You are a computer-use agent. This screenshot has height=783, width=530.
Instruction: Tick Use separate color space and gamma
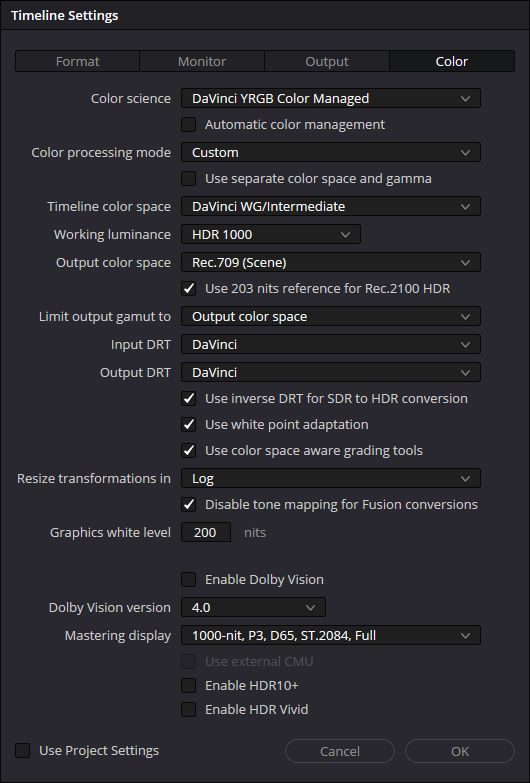(x=188, y=178)
